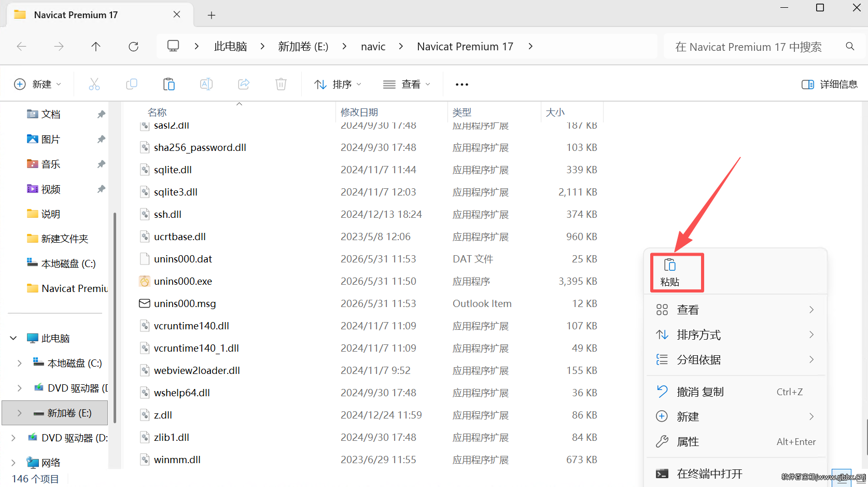Screen dimensions: 868x487
Task: Open the 文档 quick access folder
Action: click(51, 114)
